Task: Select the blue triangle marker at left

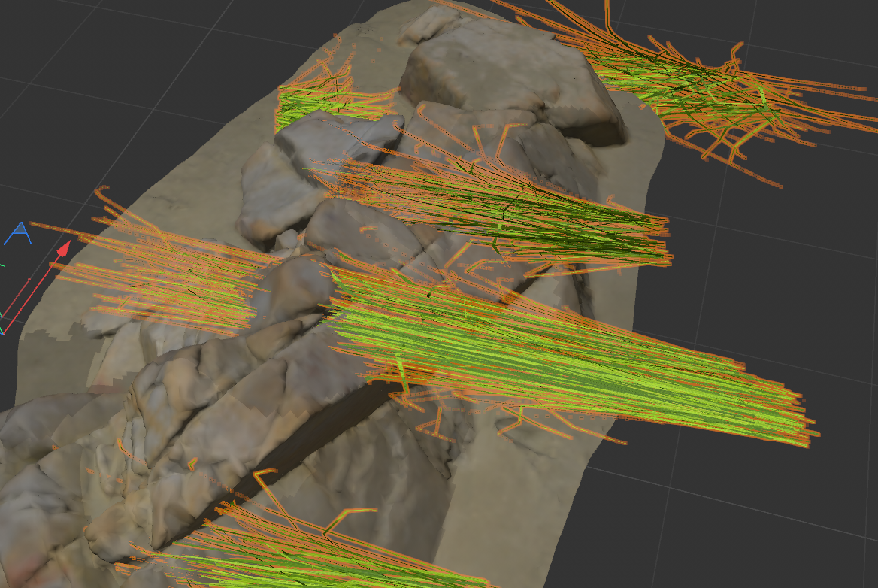Action: click(18, 234)
